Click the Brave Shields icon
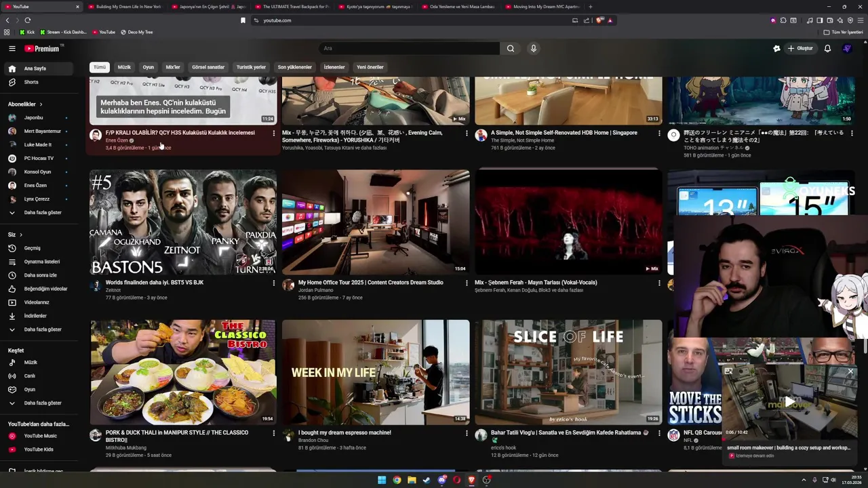 click(599, 20)
